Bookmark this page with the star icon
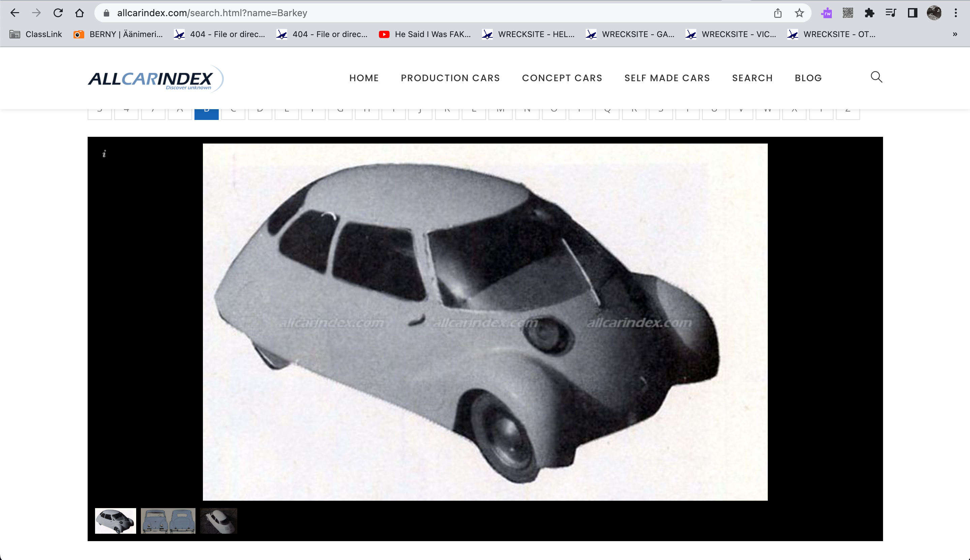The height and width of the screenshot is (560, 970). tap(799, 13)
